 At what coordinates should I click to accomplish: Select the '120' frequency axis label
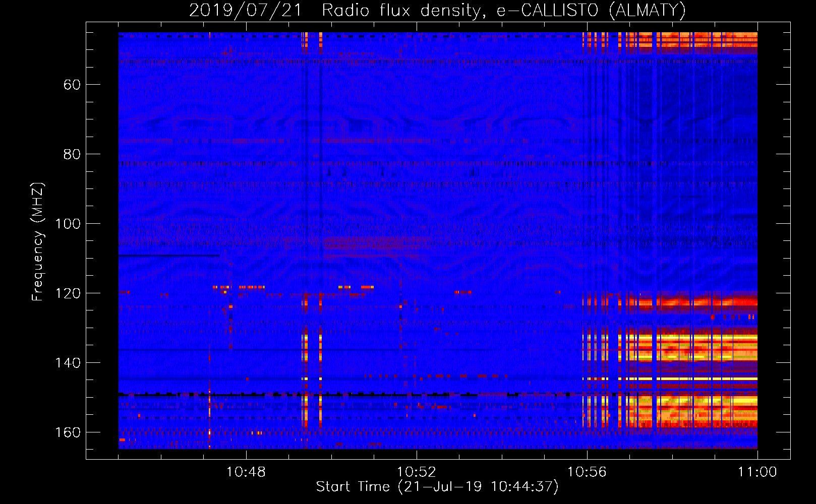tap(68, 293)
